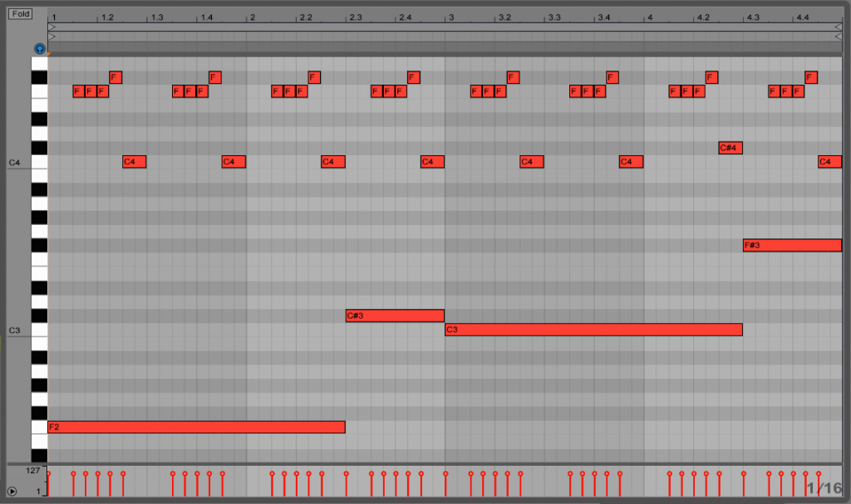Click the C3 piano key

(39, 330)
